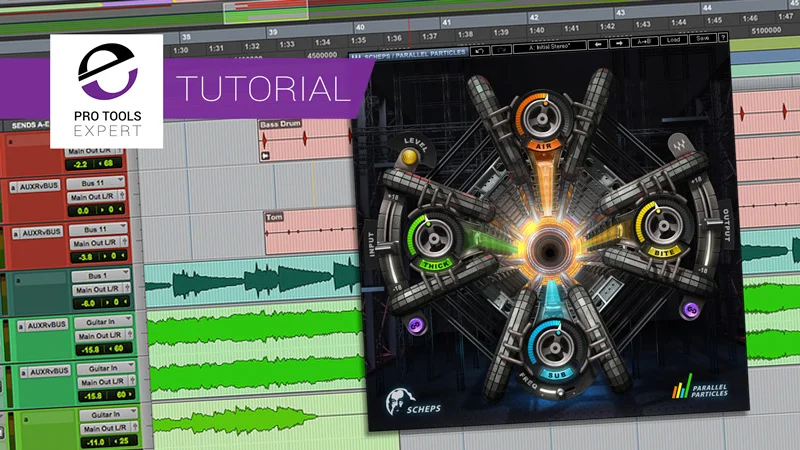
Task: Go to the previous preset with the left arrow
Action: [x=598, y=44]
